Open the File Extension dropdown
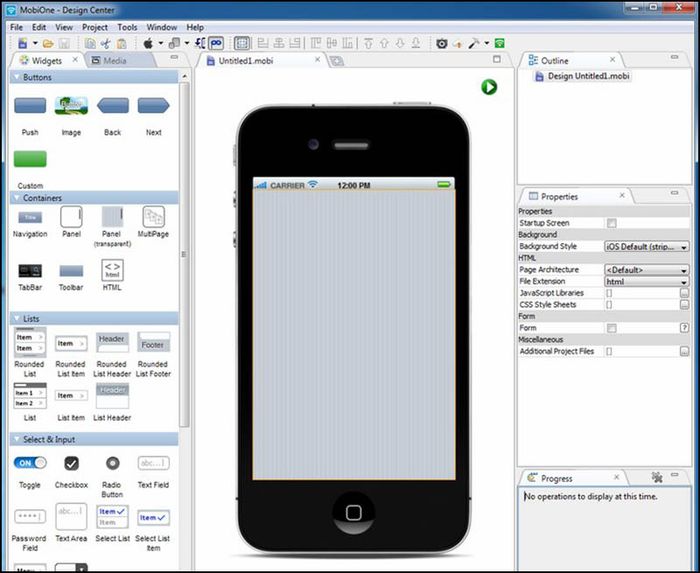The image size is (700, 573). click(646, 282)
